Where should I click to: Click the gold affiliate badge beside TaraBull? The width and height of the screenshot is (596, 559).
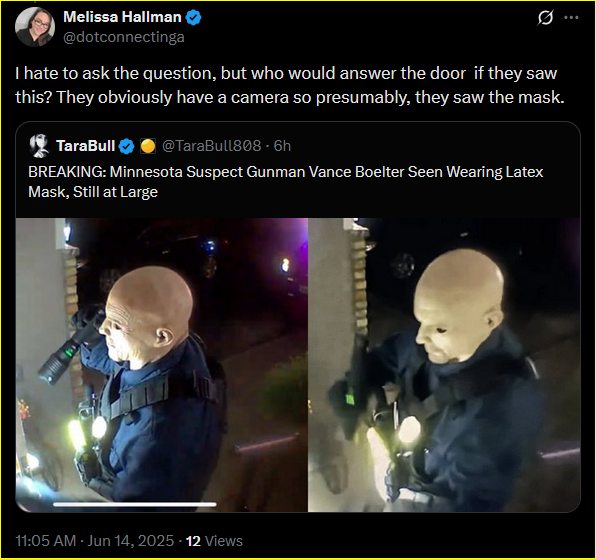[x=148, y=146]
